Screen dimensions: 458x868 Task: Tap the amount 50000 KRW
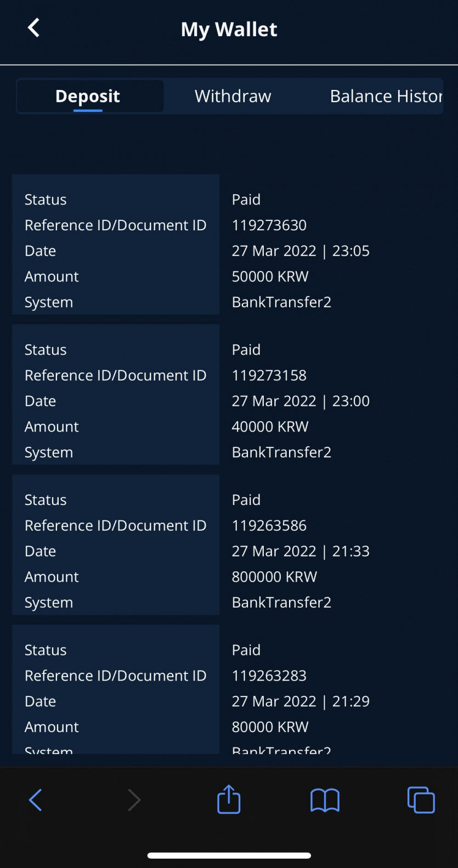click(x=270, y=276)
